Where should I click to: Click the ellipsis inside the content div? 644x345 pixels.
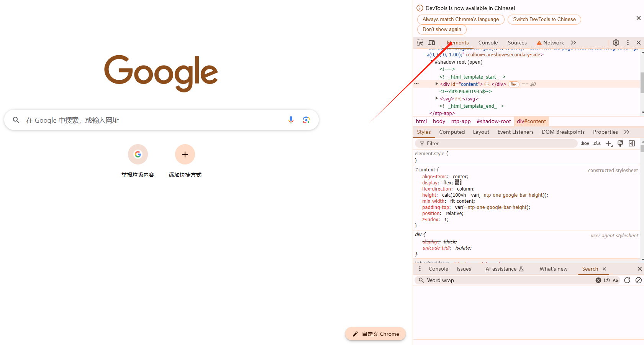point(487,84)
